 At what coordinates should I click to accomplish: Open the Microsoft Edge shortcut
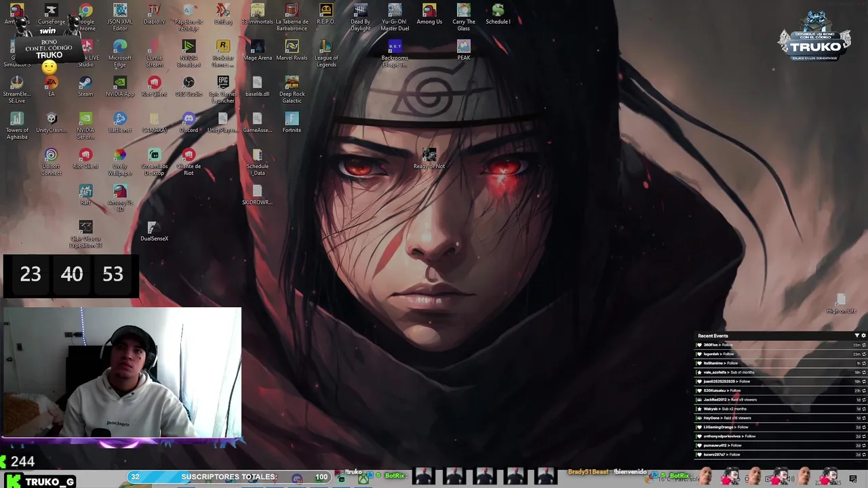point(120,53)
